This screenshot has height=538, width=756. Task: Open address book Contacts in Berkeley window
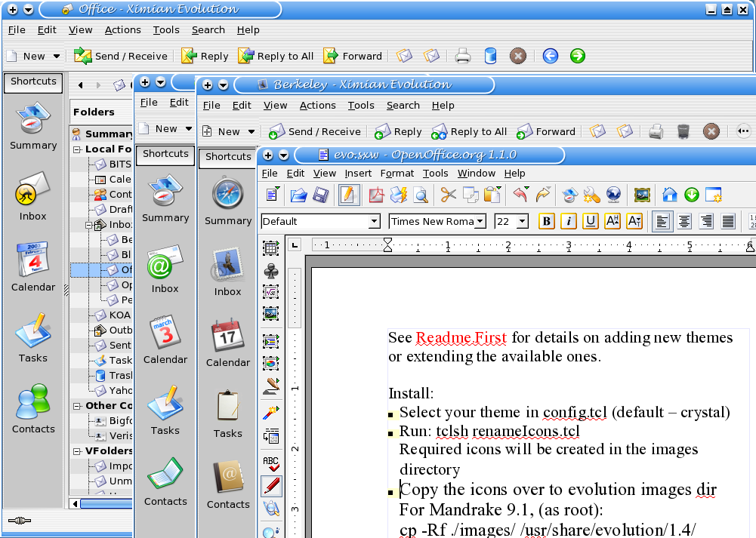point(227,485)
